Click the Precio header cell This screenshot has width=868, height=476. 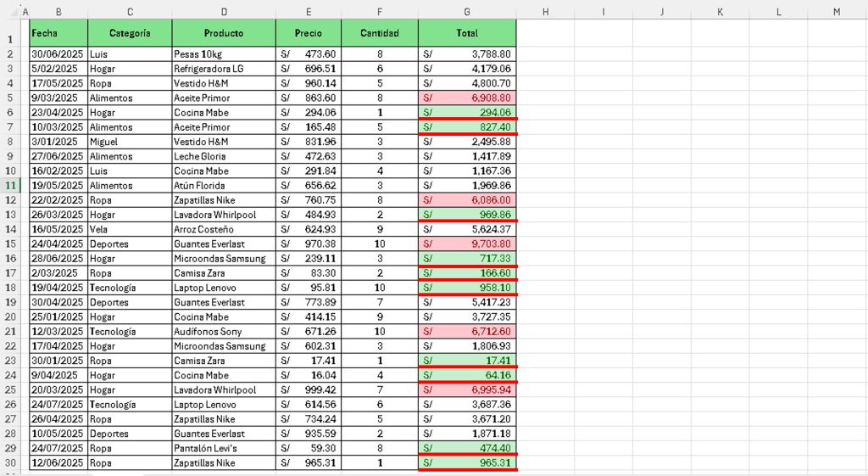[309, 33]
